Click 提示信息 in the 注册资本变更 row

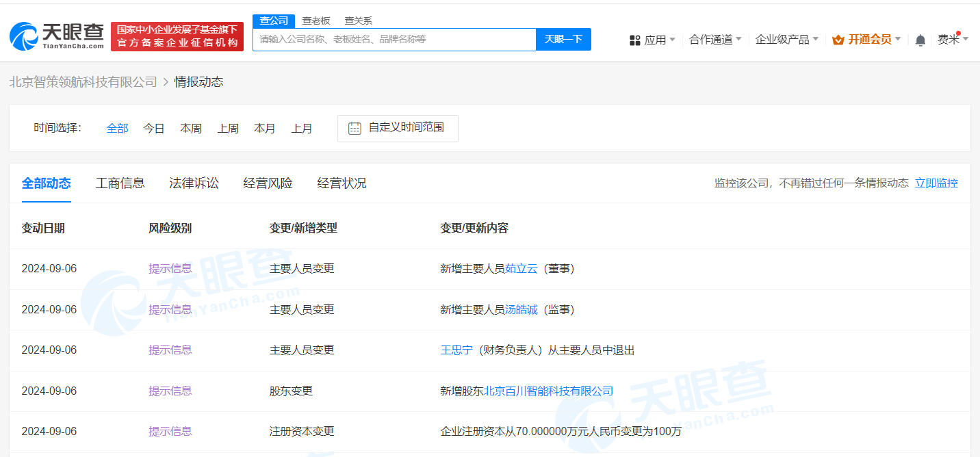[170, 432]
